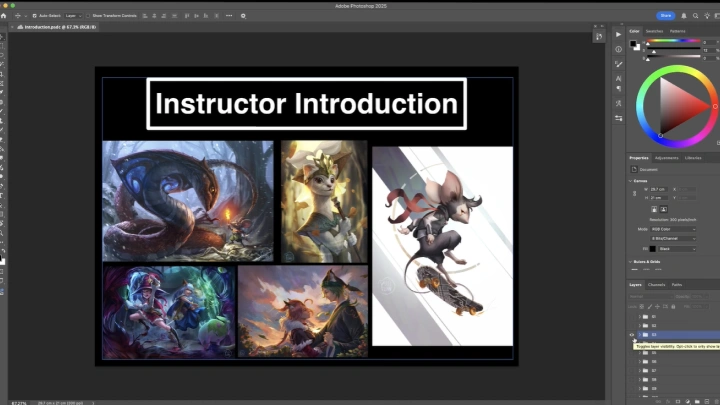
Task: Show group 01 via its visibility box
Action: tap(632, 316)
